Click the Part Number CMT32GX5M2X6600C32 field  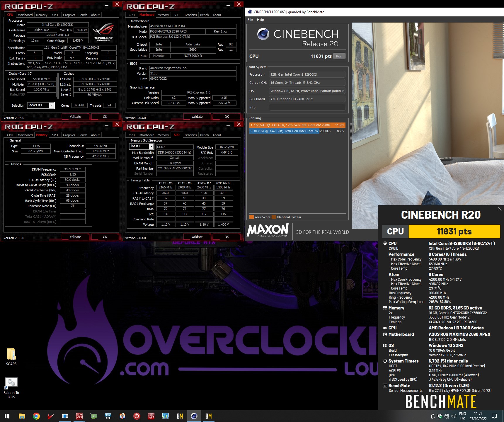(175, 168)
